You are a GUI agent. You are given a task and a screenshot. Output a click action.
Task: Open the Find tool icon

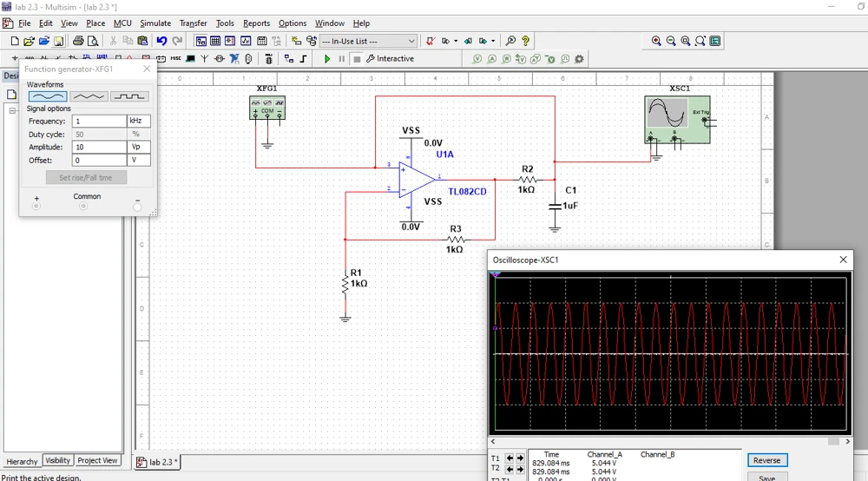(510, 41)
